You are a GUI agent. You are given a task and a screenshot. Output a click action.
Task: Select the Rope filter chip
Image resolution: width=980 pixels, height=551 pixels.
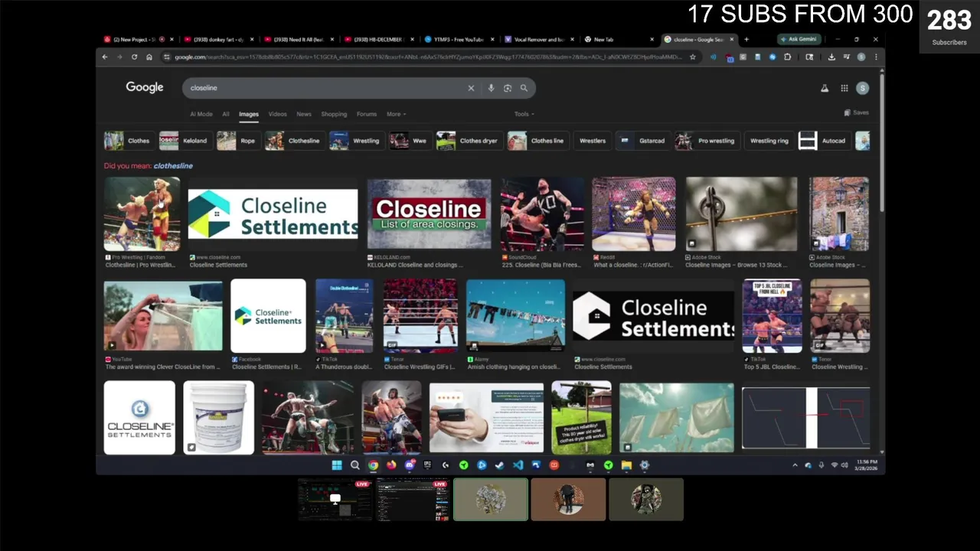[237, 141]
